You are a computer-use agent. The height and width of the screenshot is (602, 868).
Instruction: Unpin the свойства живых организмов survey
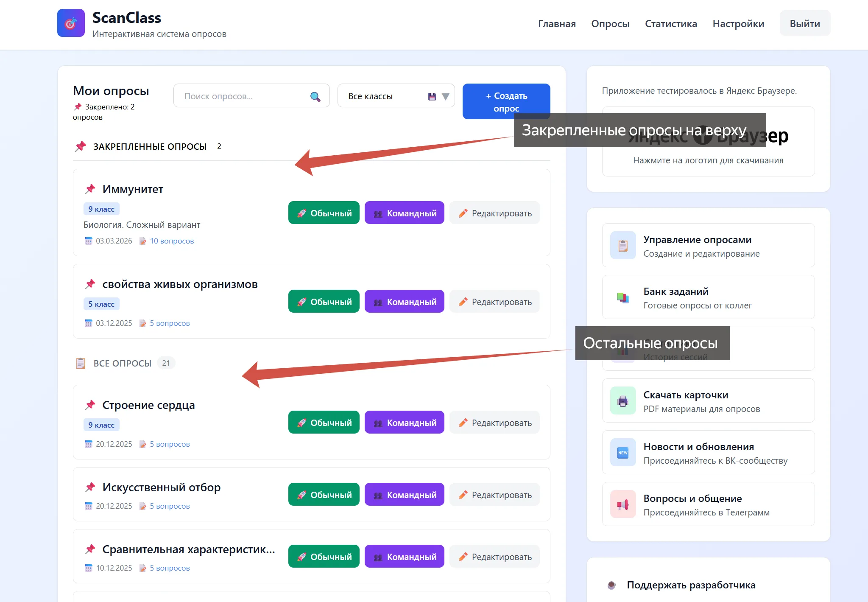pyautogui.click(x=90, y=284)
